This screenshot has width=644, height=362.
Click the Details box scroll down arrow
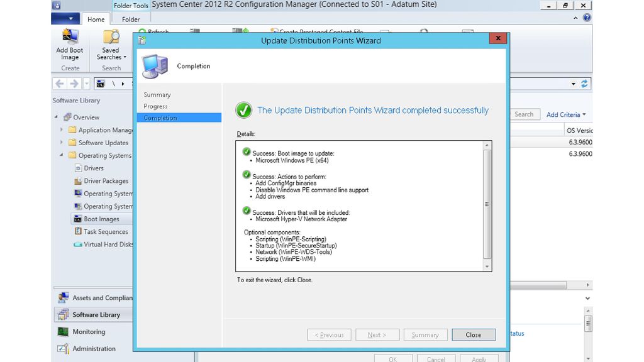[x=487, y=266]
